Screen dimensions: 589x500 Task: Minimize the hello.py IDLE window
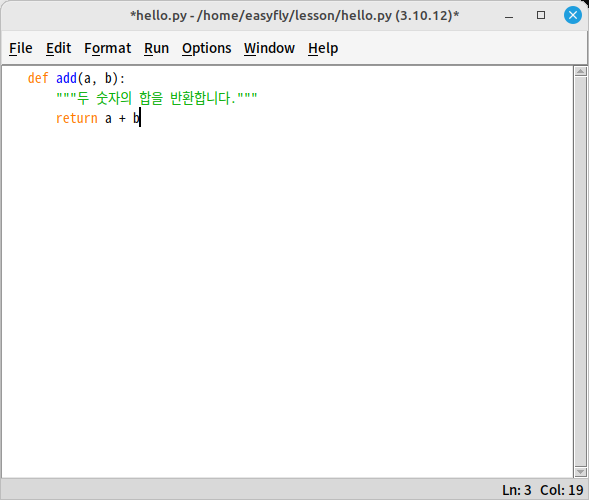pos(509,15)
